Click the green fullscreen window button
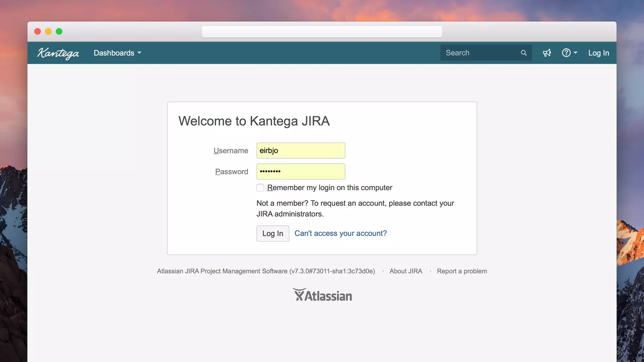This screenshot has height=362, width=644. point(59,31)
